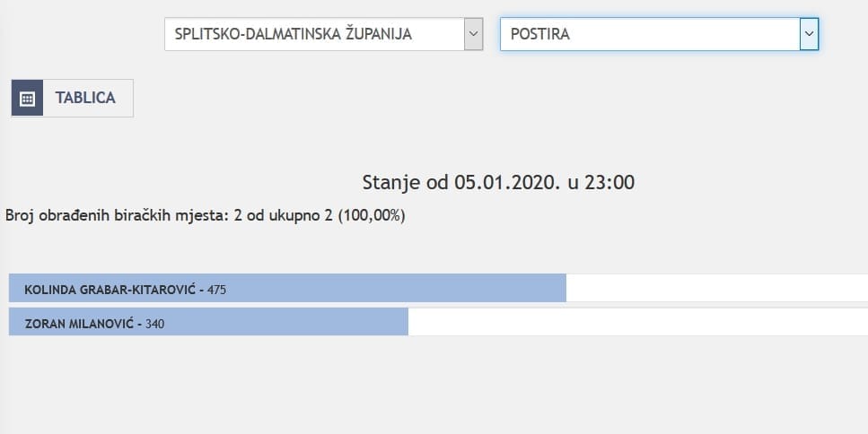This screenshot has height=434, width=868.
Task: Click the 340 vote count for Milanović
Action: pyautogui.click(x=154, y=323)
